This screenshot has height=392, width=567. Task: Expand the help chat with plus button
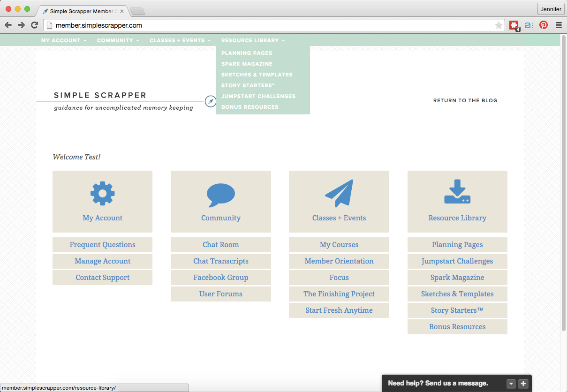pyautogui.click(x=523, y=384)
